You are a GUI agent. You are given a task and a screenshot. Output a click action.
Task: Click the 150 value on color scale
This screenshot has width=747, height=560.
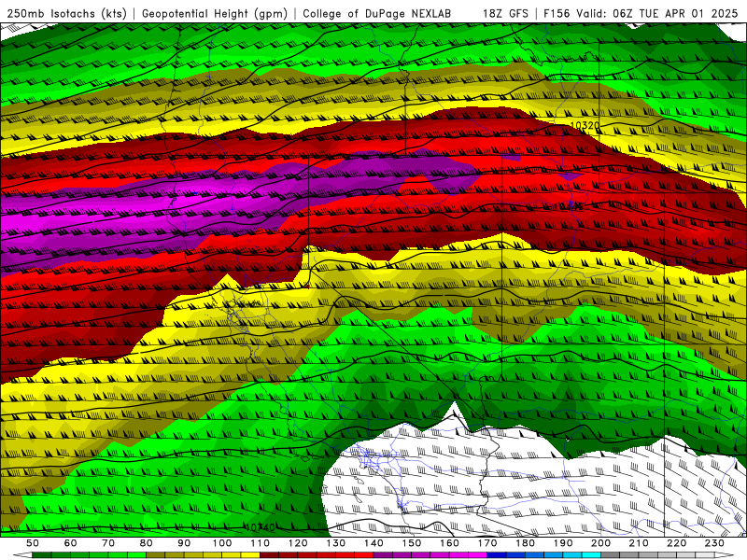(x=412, y=543)
